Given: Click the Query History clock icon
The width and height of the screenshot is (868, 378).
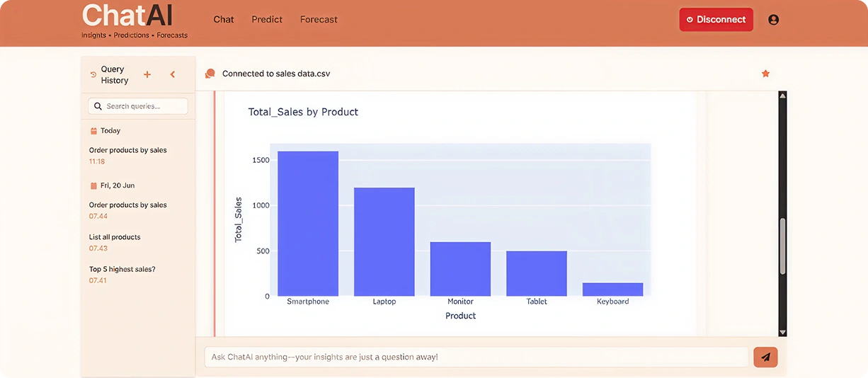Looking at the screenshot, I should [93, 74].
